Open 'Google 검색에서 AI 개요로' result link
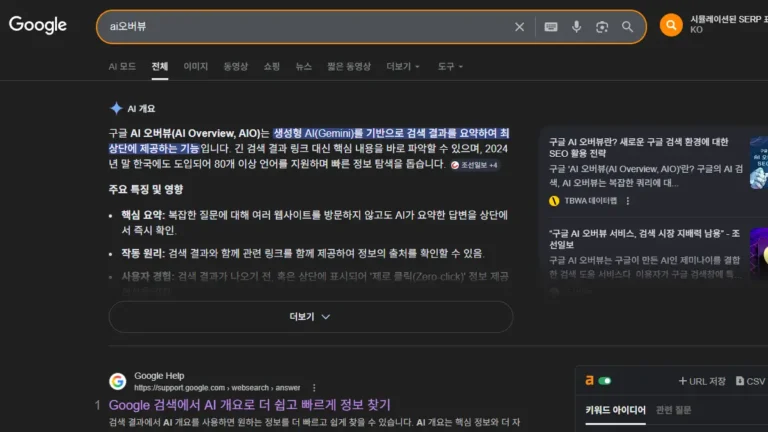 click(250, 405)
